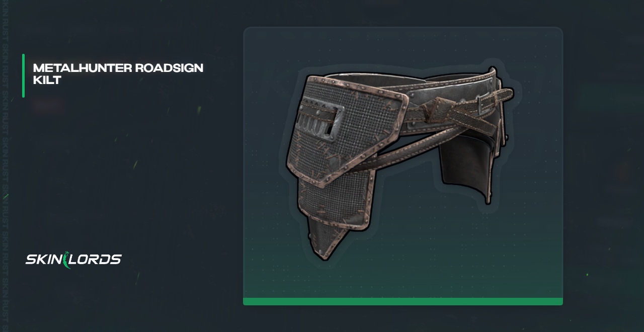Viewport: 644px width, 332px height.
Task: Click the SkinLords logo
Action: [73, 260]
